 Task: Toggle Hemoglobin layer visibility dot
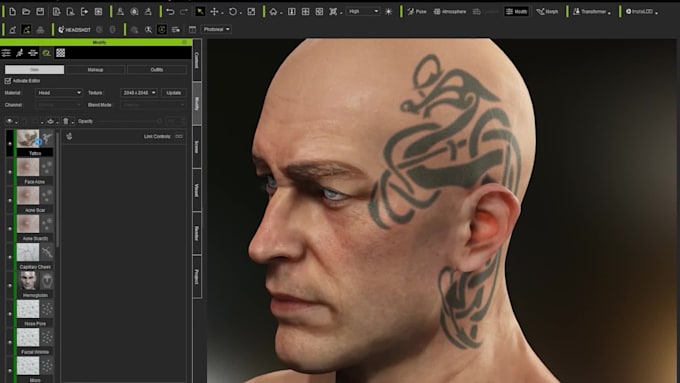click(10, 285)
